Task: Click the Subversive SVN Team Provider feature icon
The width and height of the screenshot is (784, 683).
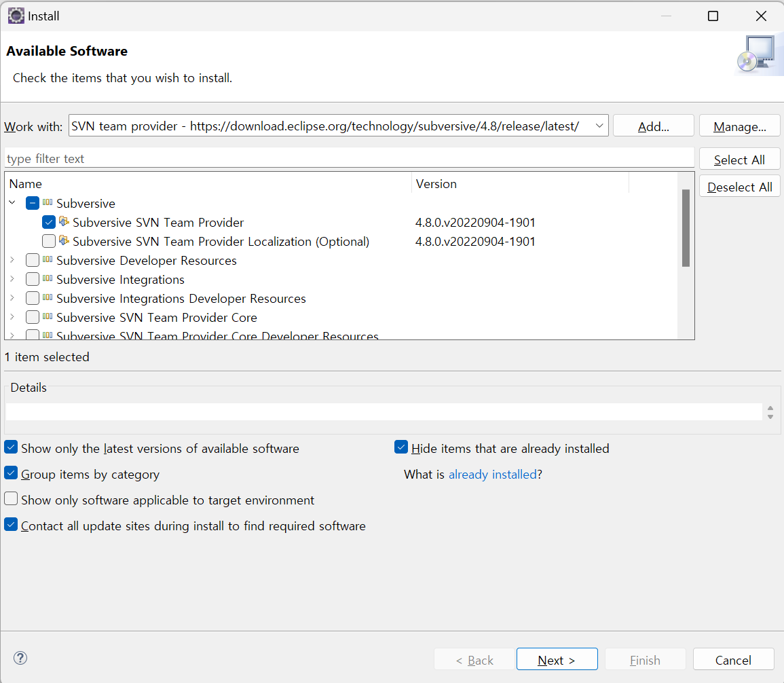Action: 64,222
